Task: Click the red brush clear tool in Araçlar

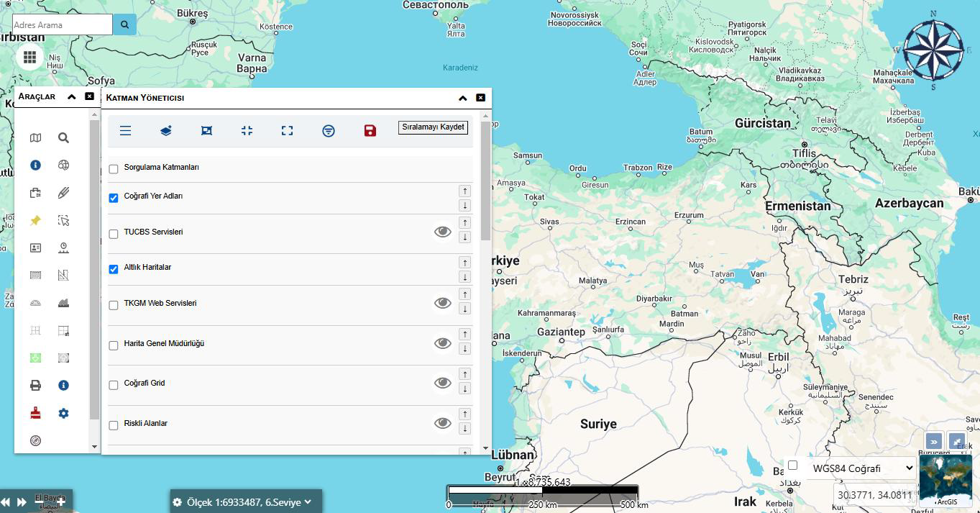Action: coord(35,413)
